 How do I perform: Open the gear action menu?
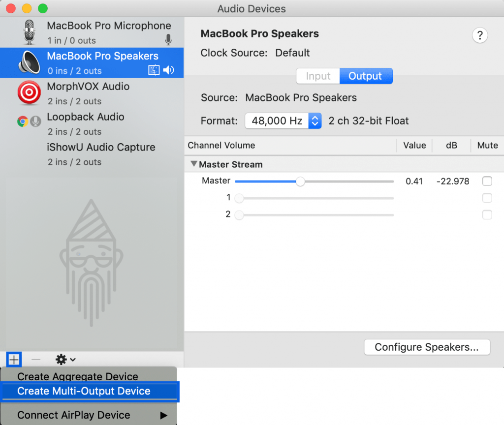(65, 360)
